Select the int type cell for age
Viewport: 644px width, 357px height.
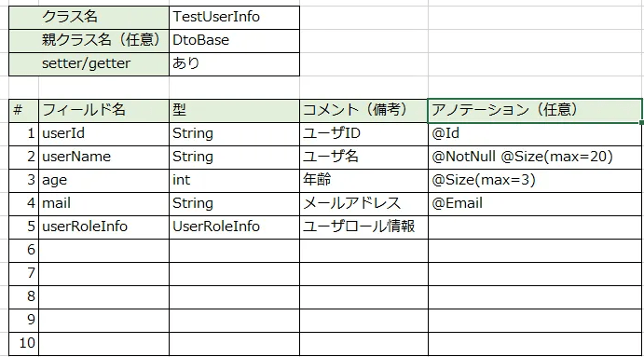tap(234, 181)
